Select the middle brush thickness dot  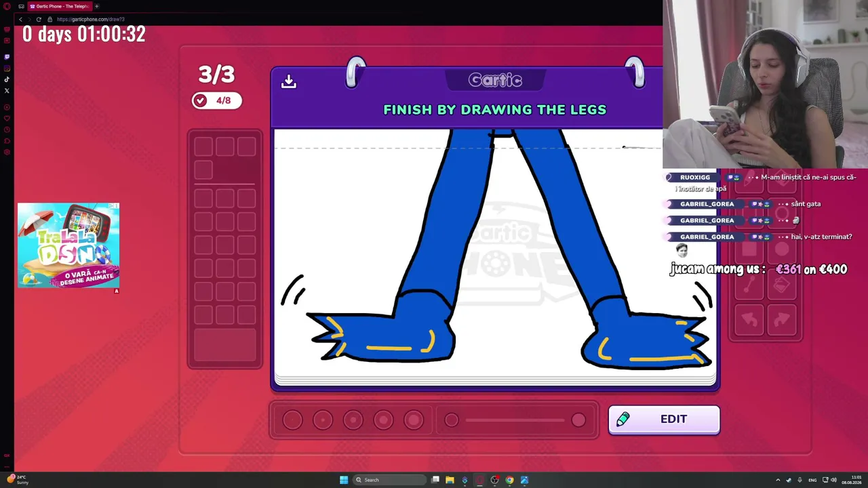pyautogui.click(x=353, y=420)
